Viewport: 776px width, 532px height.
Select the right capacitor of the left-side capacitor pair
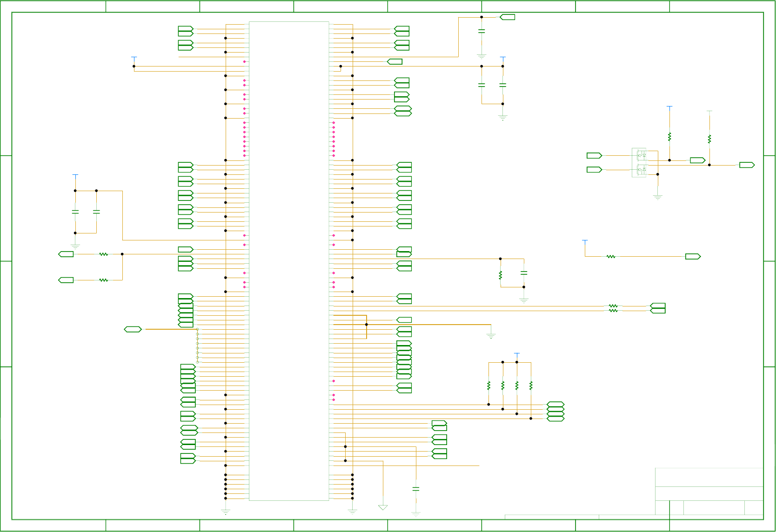point(96,212)
